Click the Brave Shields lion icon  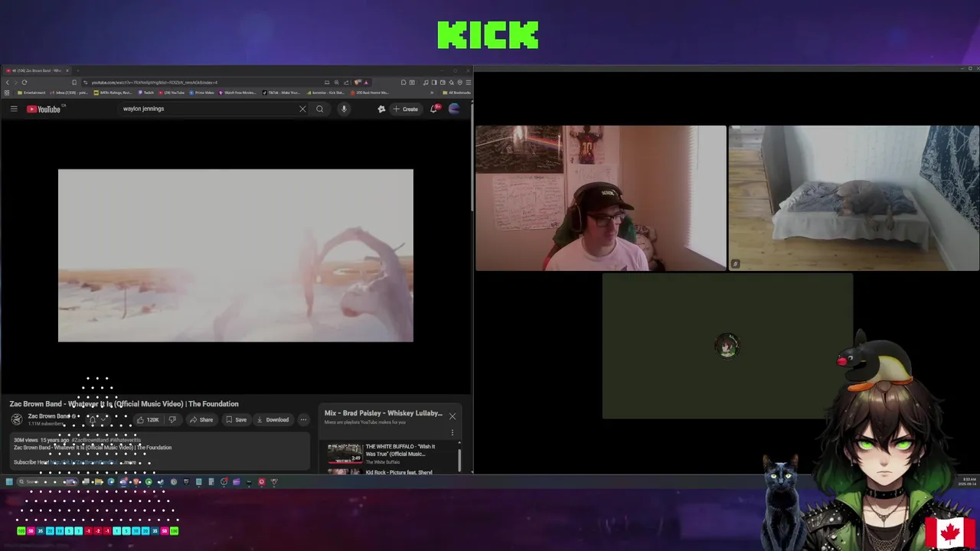coord(357,82)
